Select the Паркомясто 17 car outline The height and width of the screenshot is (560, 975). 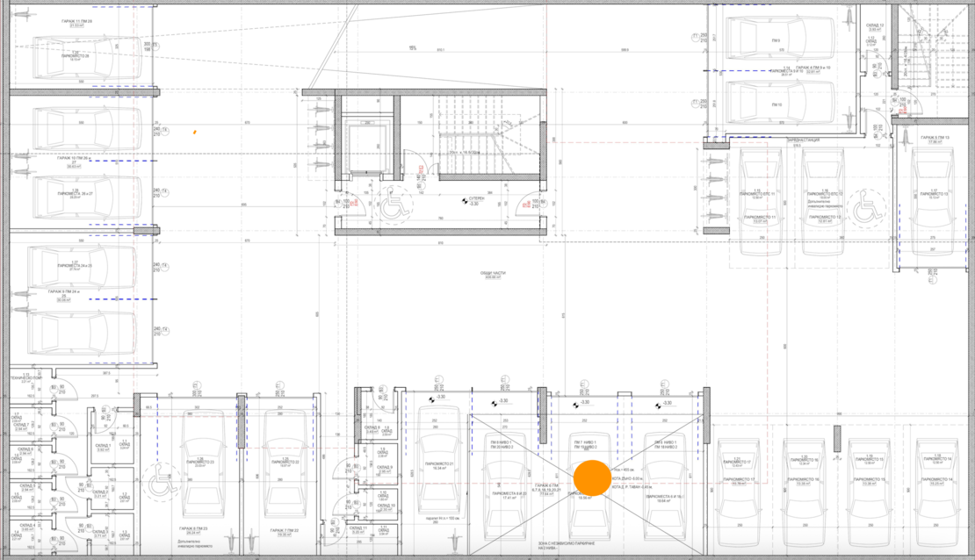tap(736, 474)
